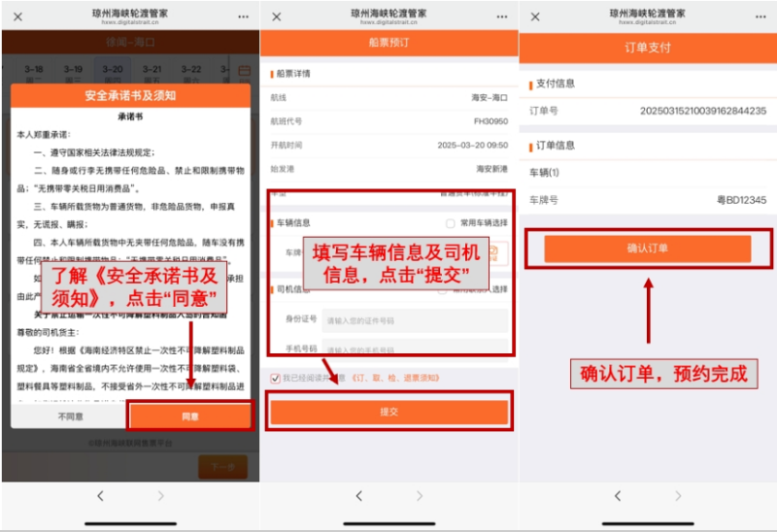Click the 身份证号 input field

tap(413, 320)
